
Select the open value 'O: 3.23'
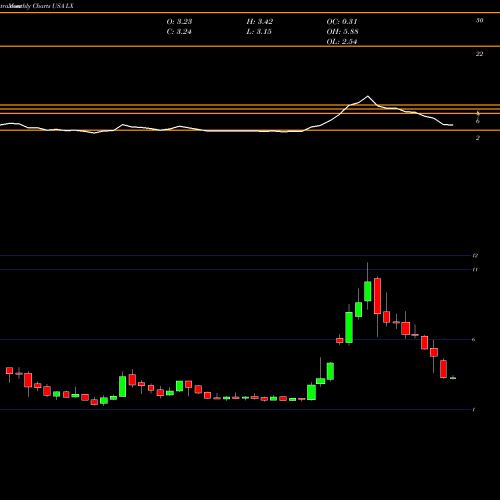[x=179, y=22]
